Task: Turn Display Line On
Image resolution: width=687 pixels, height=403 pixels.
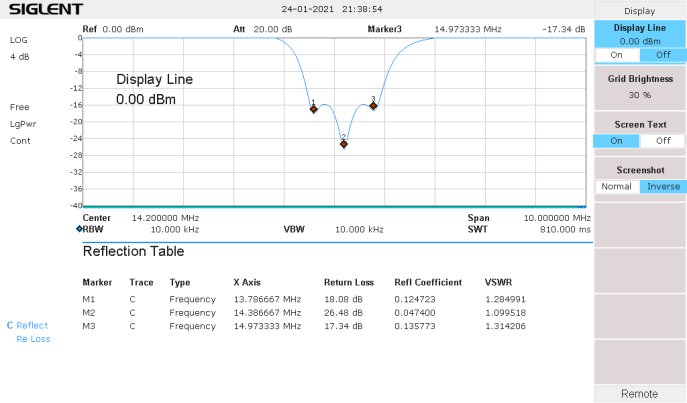Action: click(x=617, y=55)
